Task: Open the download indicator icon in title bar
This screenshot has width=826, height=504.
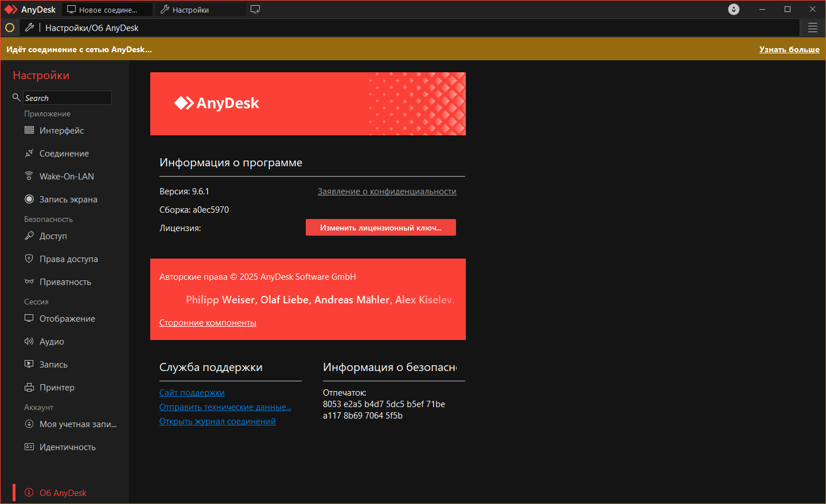Action: tap(734, 9)
